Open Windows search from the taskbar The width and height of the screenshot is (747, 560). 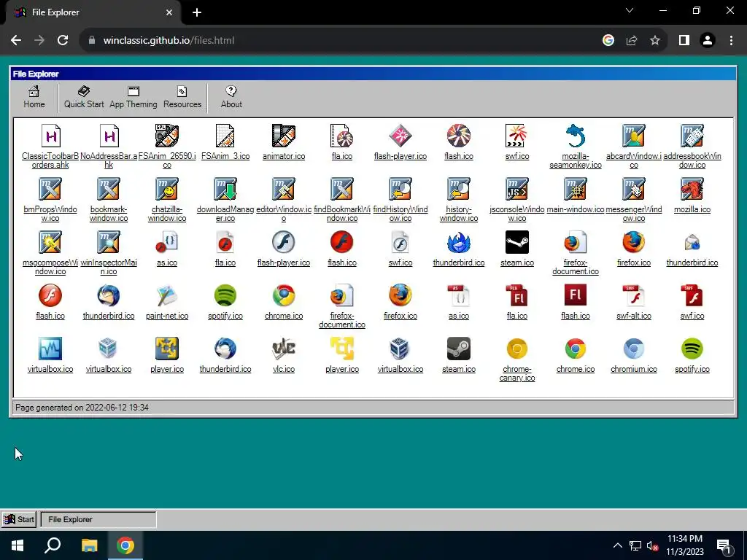pyautogui.click(x=53, y=545)
